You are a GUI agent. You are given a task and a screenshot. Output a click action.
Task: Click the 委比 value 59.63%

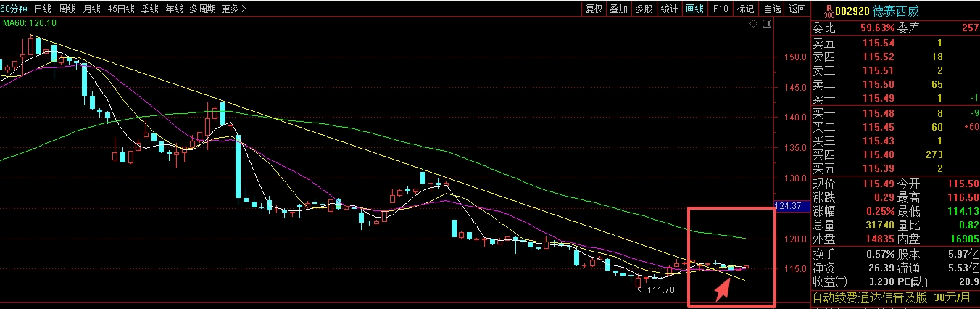pyautogui.click(x=878, y=28)
